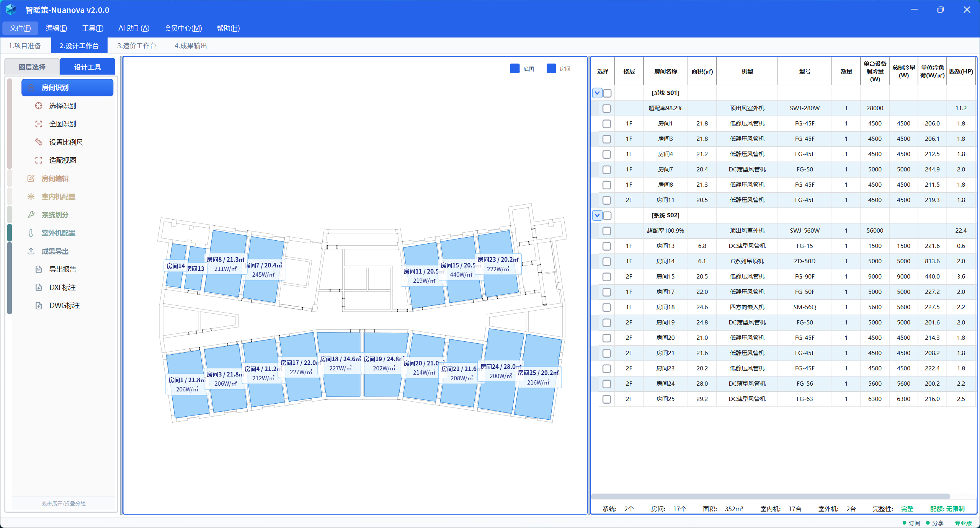
Task: Click the 室内机配置 snowflake icon
Action: (x=31, y=197)
